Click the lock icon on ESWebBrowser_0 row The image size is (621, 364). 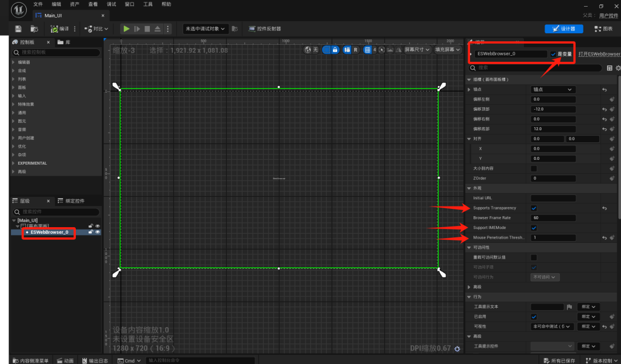[x=90, y=232]
